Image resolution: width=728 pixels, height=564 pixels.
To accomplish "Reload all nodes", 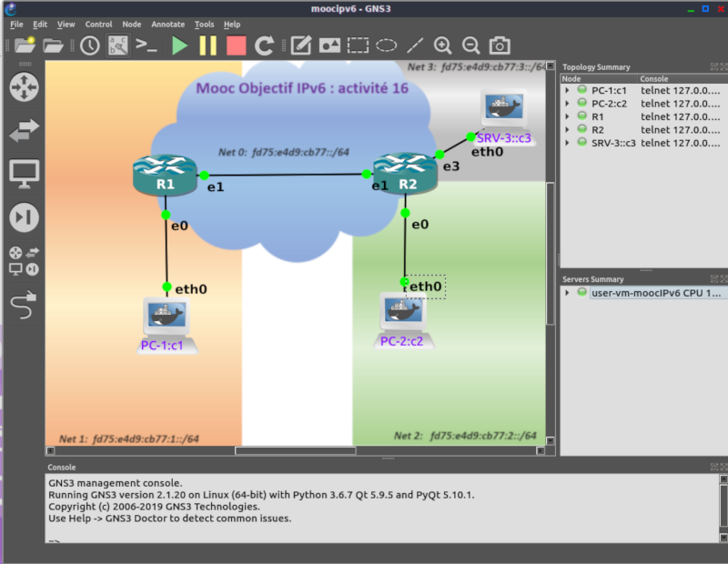I will tap(264, 45).
